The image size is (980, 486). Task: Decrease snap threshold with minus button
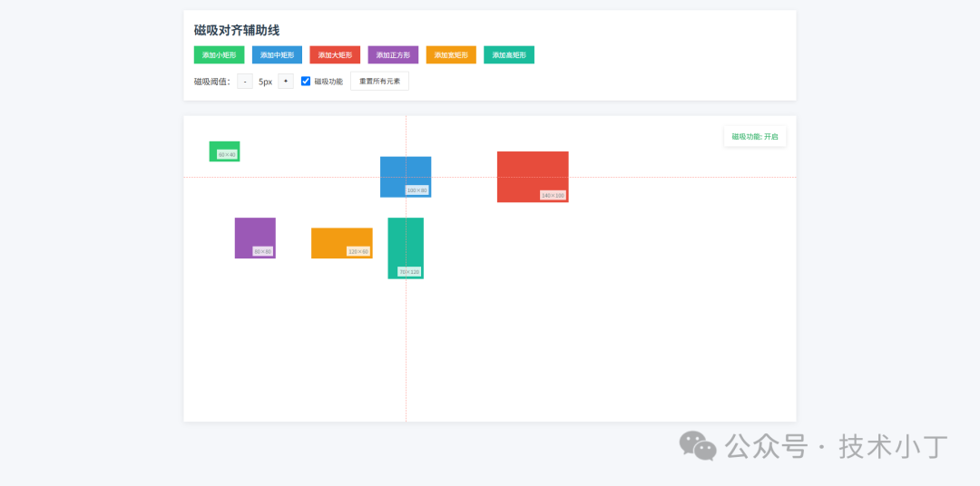[x=245, y=82]
